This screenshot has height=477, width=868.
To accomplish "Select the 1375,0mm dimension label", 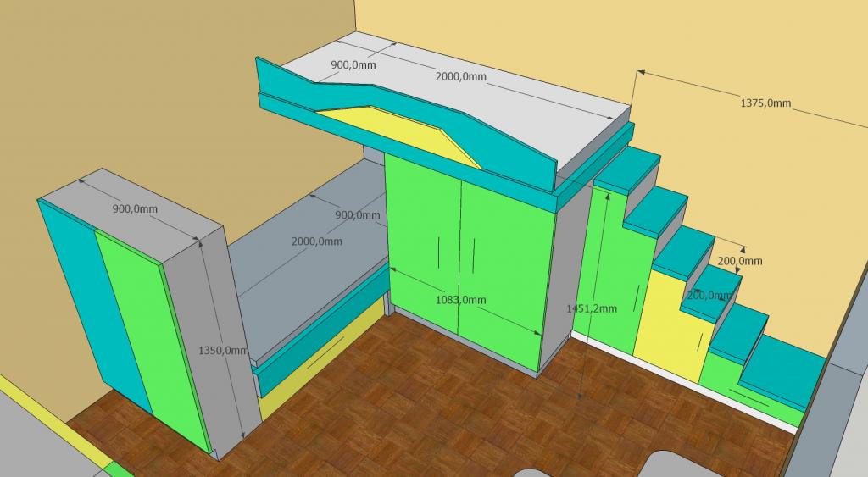I will point(765,103).
